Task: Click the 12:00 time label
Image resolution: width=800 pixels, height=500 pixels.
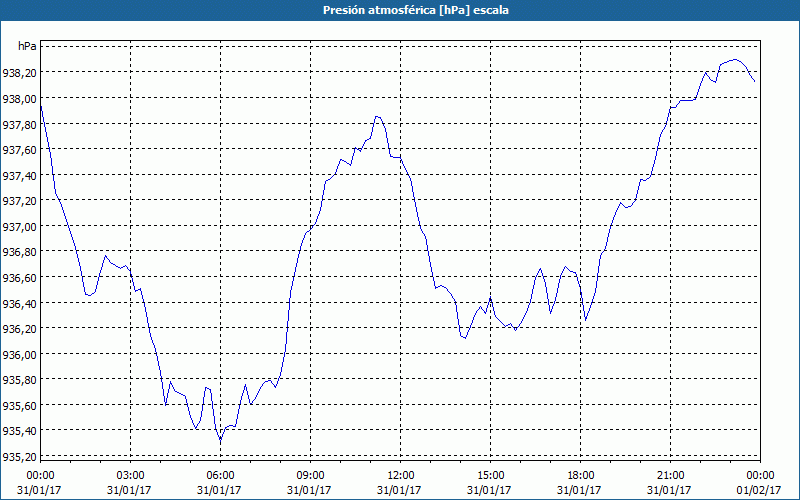Action: [401, 476]
